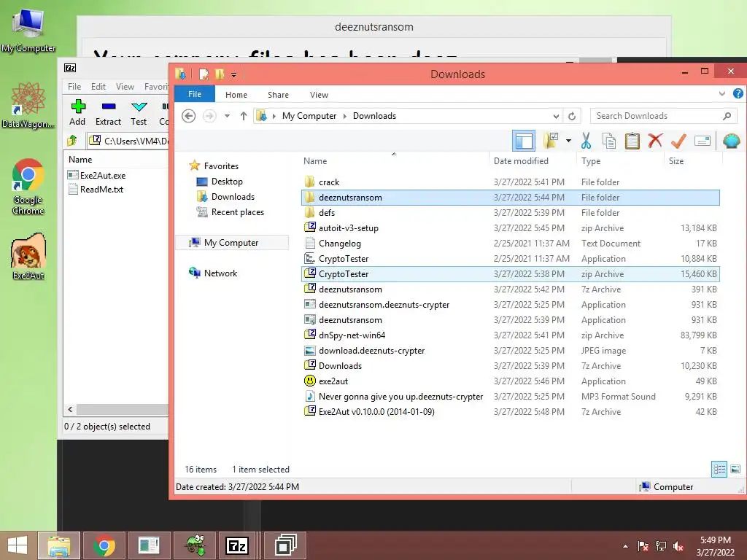Open the recent locations dropdown arrow
Screen dimensions: 747x560
pyautogui.click(x=228, y=116)
